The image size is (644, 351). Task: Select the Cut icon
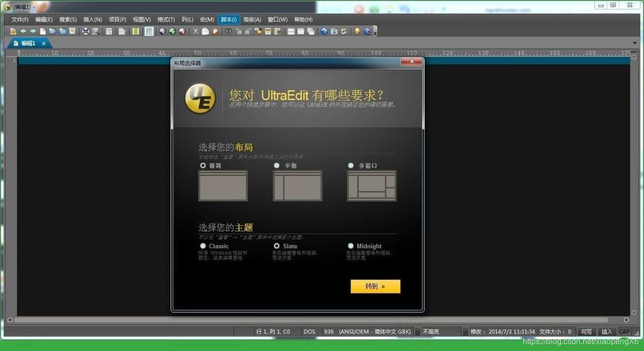point(195,31)
